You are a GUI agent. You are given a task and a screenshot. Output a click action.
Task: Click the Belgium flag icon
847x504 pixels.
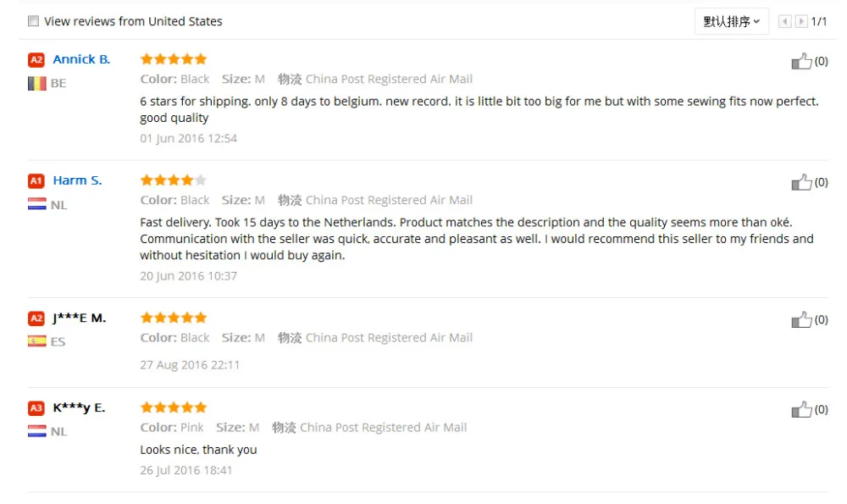[x=36, y=83]
